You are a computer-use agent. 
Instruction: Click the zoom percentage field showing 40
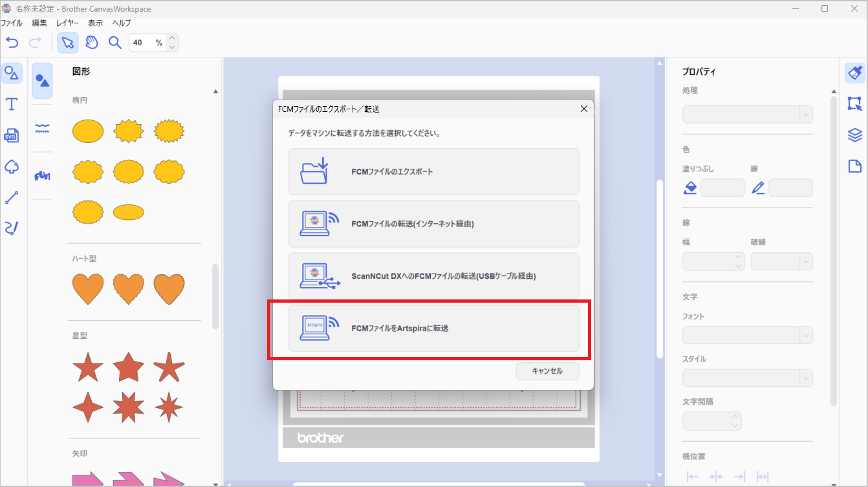pyautogui.click(x=147, y=43)
